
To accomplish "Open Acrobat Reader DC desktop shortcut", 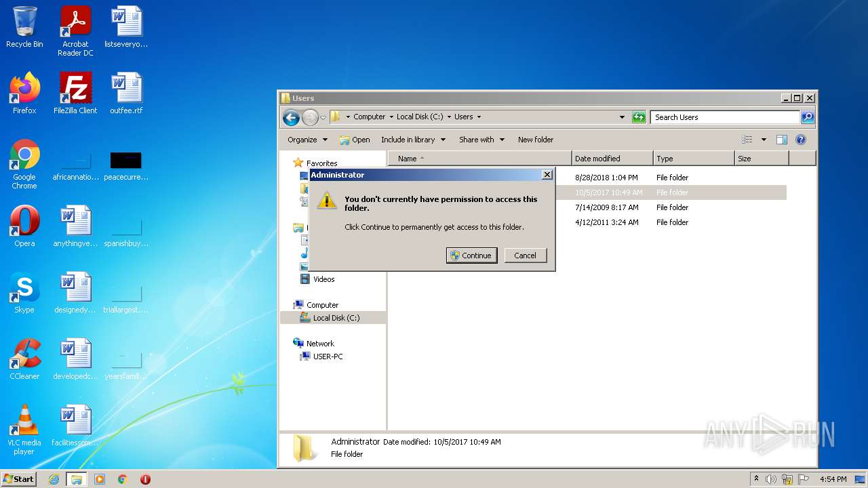I will click(x=75, y=31).
